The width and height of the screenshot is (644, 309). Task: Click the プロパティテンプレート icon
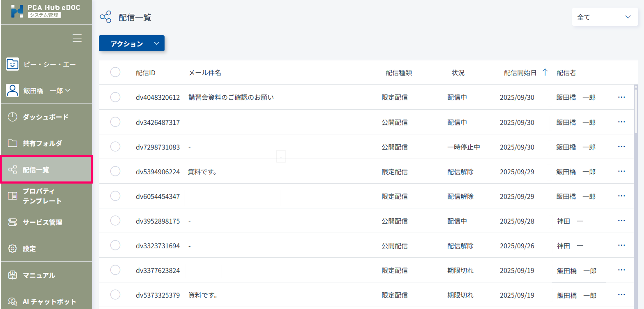(13, 196)
